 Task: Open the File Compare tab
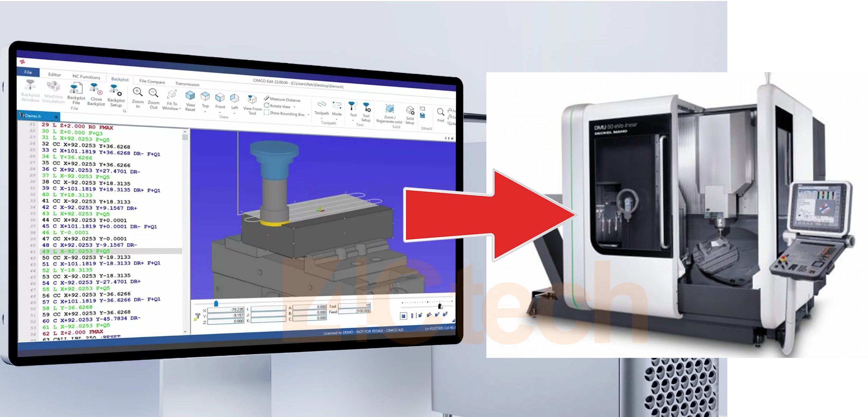pos(152,82)
